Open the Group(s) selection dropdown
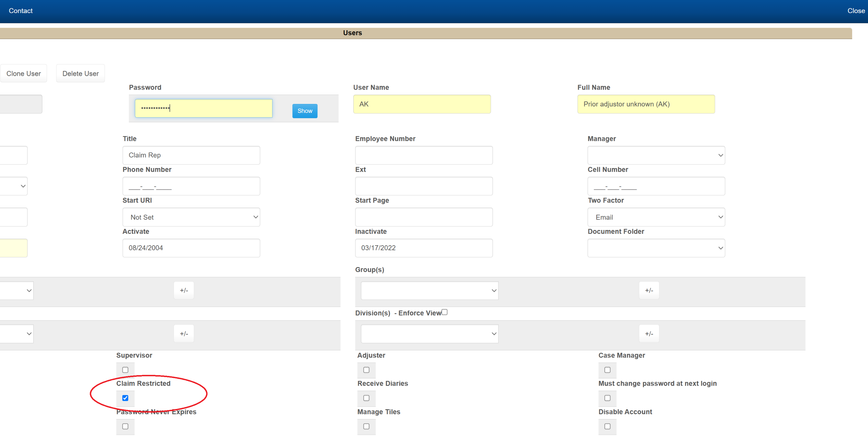The width and height of the screenshot is (868, 436). pos(429,290)
